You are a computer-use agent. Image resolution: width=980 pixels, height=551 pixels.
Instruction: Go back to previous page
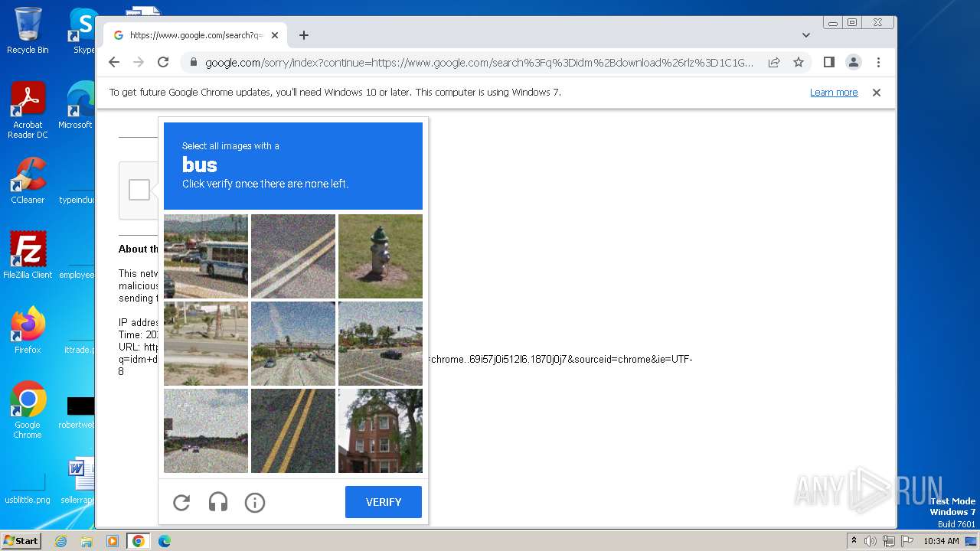coord(114,62)
